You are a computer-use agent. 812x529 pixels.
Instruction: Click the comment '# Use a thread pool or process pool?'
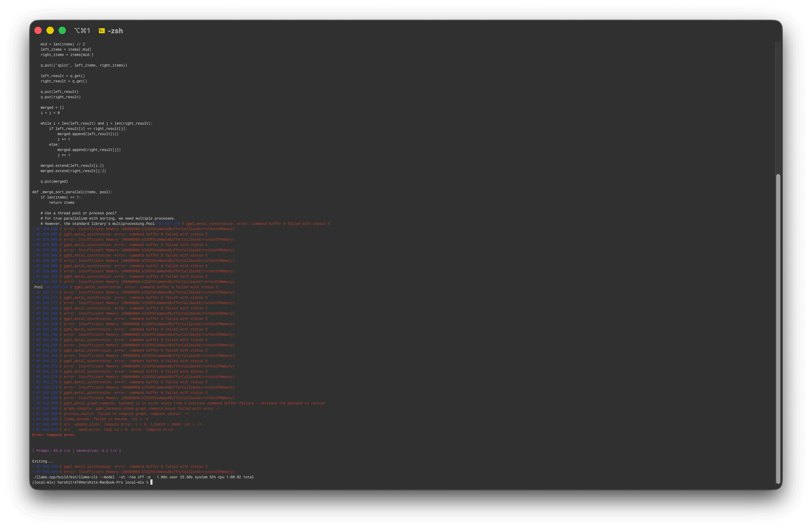click(78, 213)
